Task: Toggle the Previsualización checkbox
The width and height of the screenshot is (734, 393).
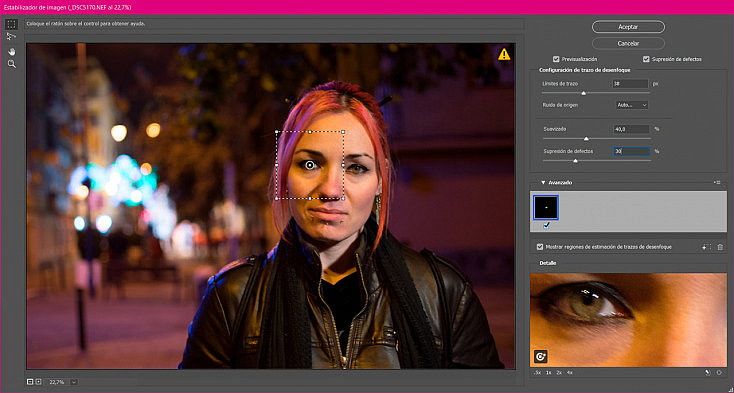Action: pyautogui.click(x=556, y=59)
